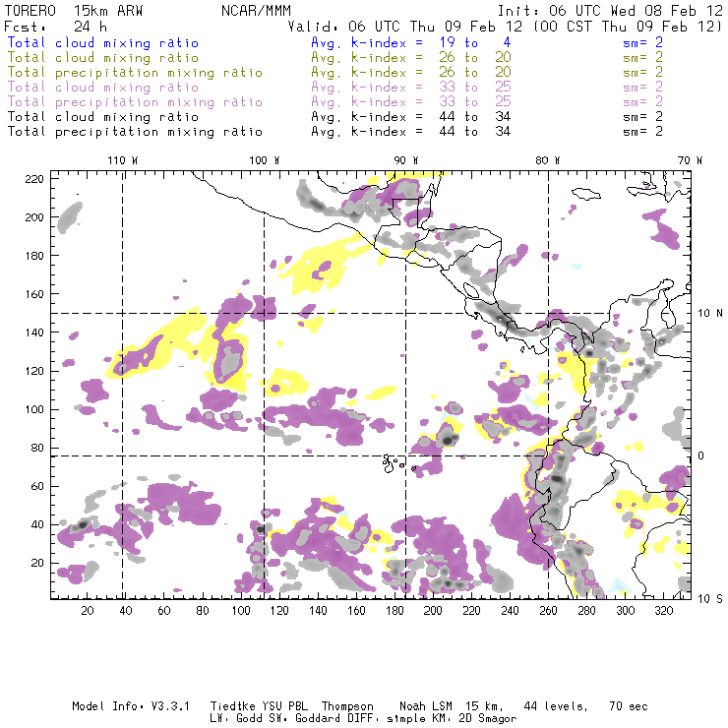This screenshot has height=728, width=728.
Task: Click the "Valid: 06 UTC Thu 09 Feb 12" text
Action: 405,27
